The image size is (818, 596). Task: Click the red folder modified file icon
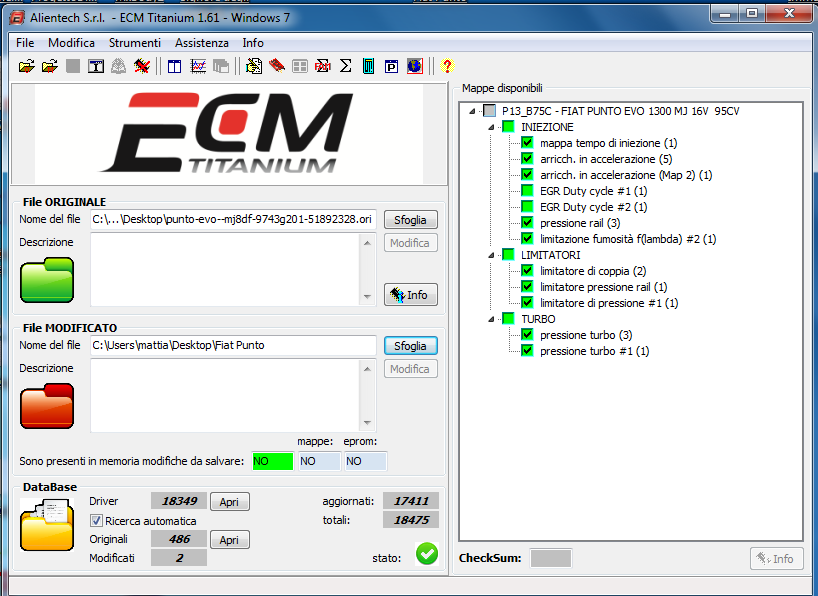tap(47, 406)
